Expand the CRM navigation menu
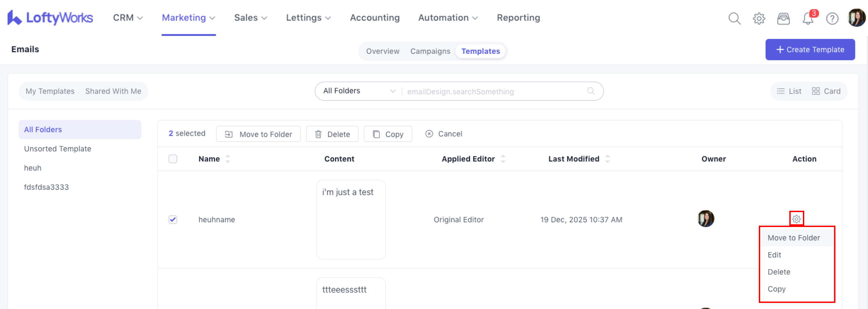Screen dimensions: 868x309 point(128,18)
